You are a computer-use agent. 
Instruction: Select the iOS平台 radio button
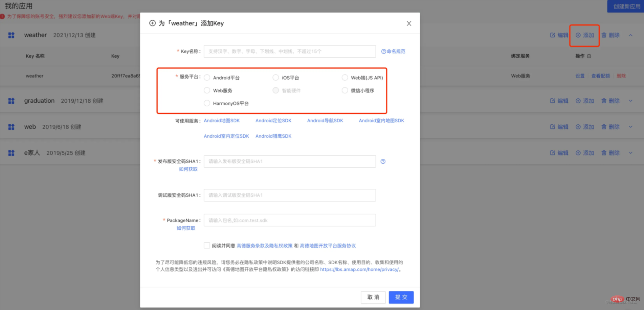[276, 78]
